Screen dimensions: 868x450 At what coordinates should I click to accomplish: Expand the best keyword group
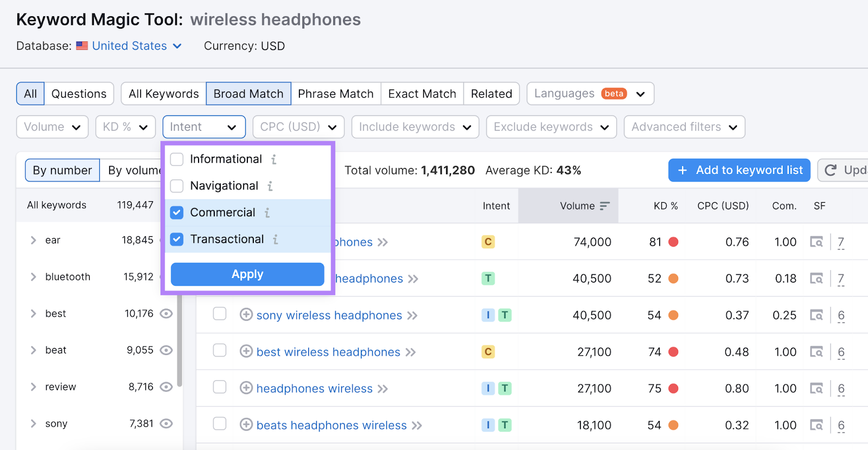pyautogui.click(x=33, y=313)
